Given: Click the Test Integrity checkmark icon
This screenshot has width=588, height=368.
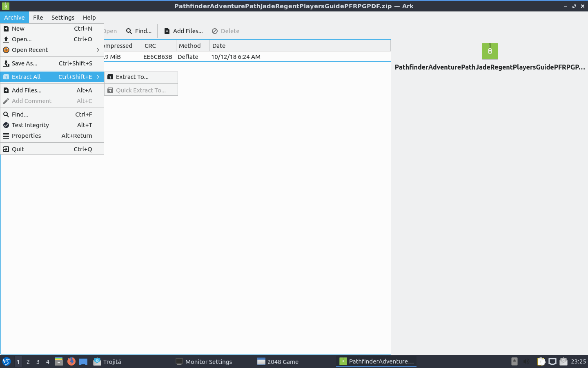Looking at the screenshot, I should [x=6, y=125].
